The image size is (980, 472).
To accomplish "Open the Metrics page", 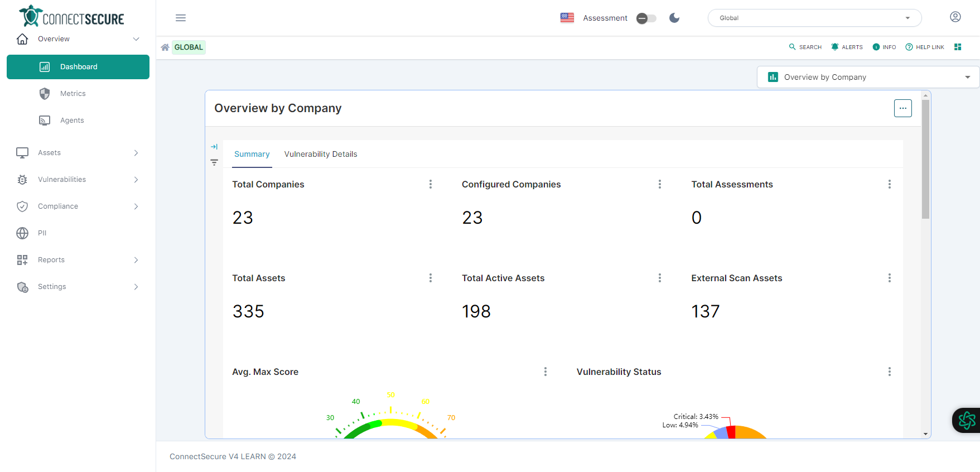I will 73,94.
